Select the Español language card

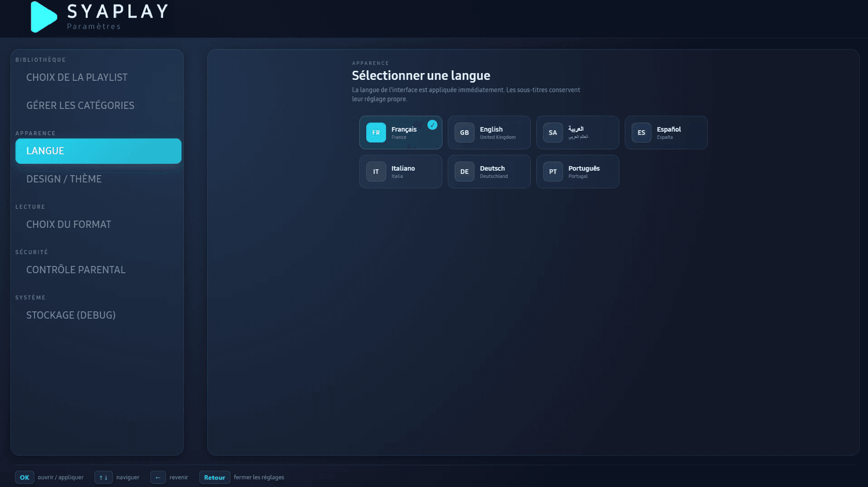(666, 133)
